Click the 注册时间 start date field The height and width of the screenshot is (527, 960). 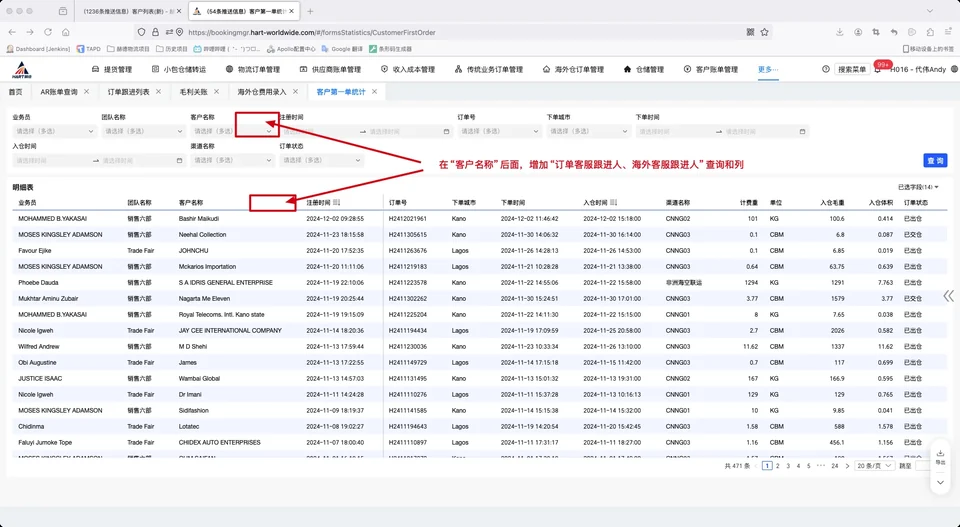click(x=319, y=131)
